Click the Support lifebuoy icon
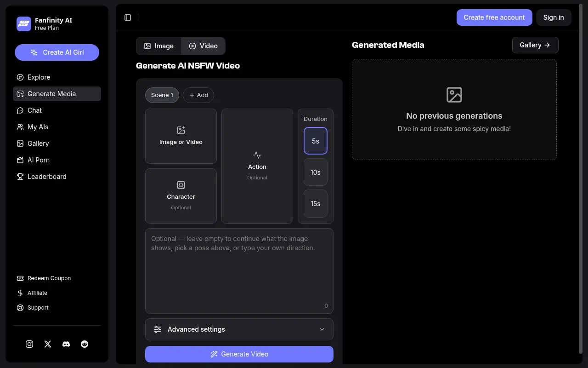 (20, 308)
